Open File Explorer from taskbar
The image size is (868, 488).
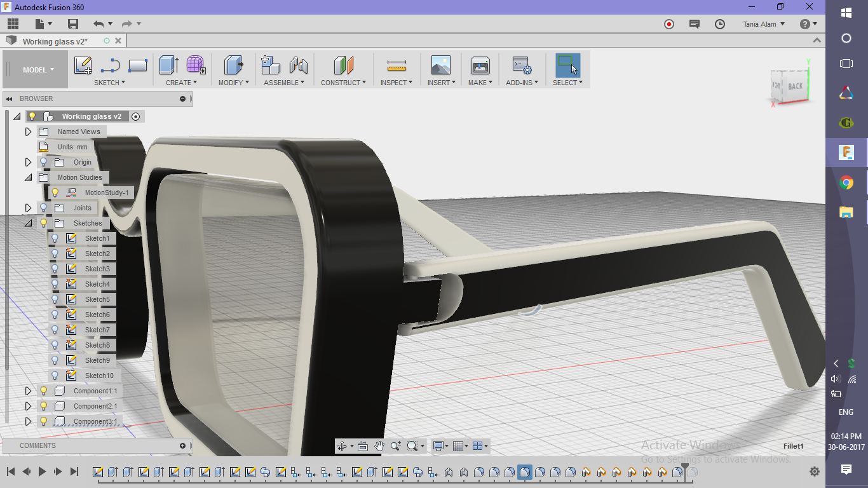[846, 212]
